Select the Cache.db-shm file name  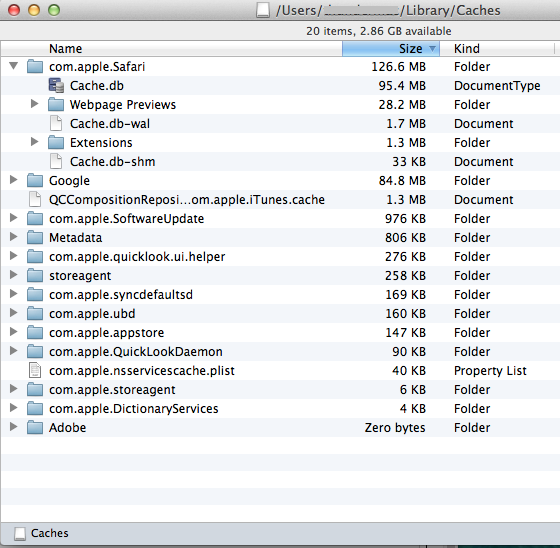point(112,161)
